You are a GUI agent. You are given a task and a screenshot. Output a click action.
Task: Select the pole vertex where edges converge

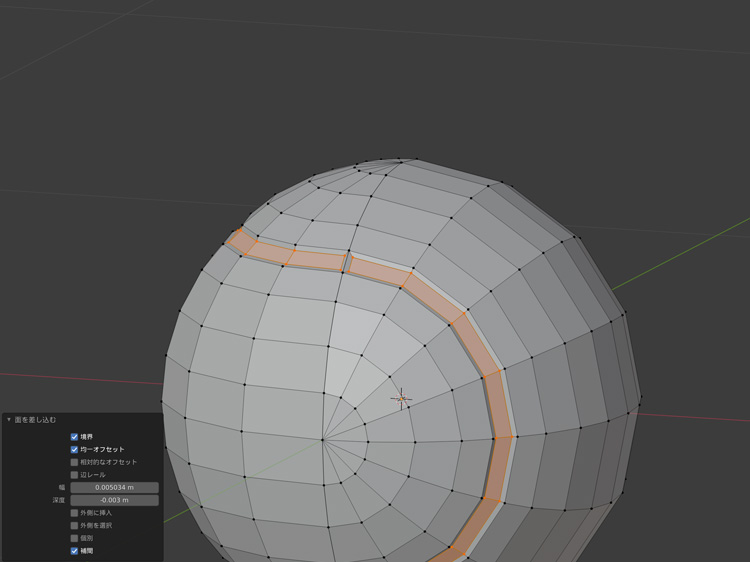click(x=322, y=440)
